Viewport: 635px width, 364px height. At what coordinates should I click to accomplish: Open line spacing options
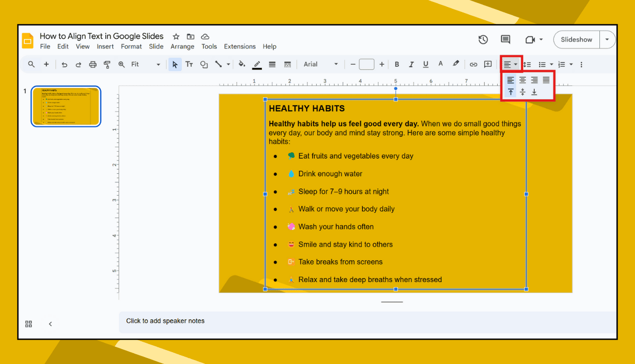pos(527,64)
